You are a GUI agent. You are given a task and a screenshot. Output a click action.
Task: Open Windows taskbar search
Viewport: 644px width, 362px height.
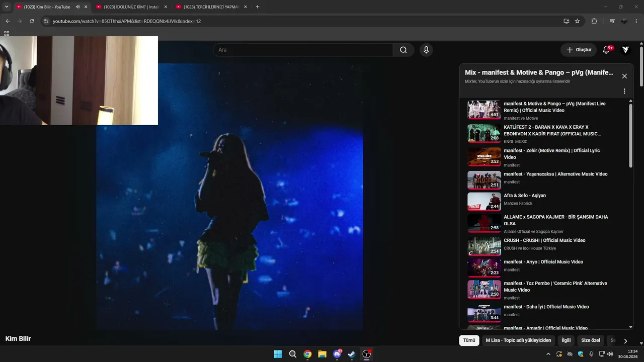click(x=293, y=354)
